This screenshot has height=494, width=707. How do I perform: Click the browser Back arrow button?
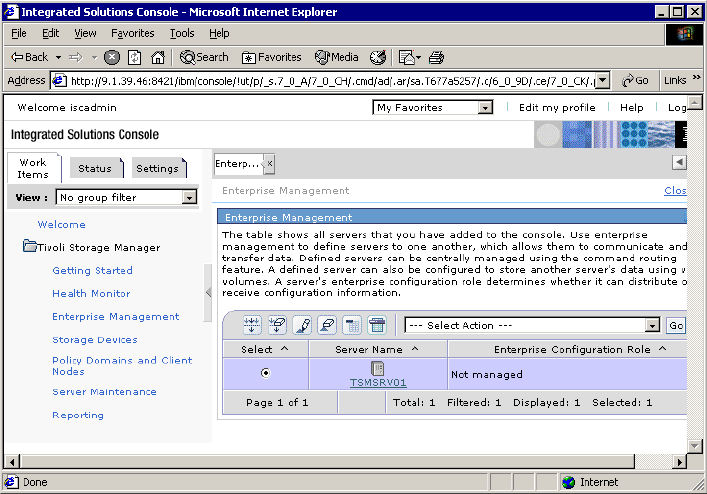[x=30, y=57]
